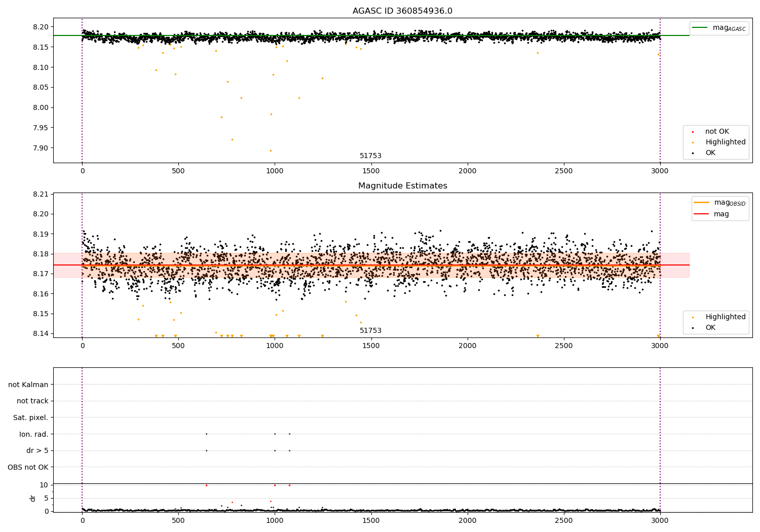This screenshot has width=760, height=532.
Task: Click the 'OBS not OK' axis label
Action: click(x=28, y=467)
